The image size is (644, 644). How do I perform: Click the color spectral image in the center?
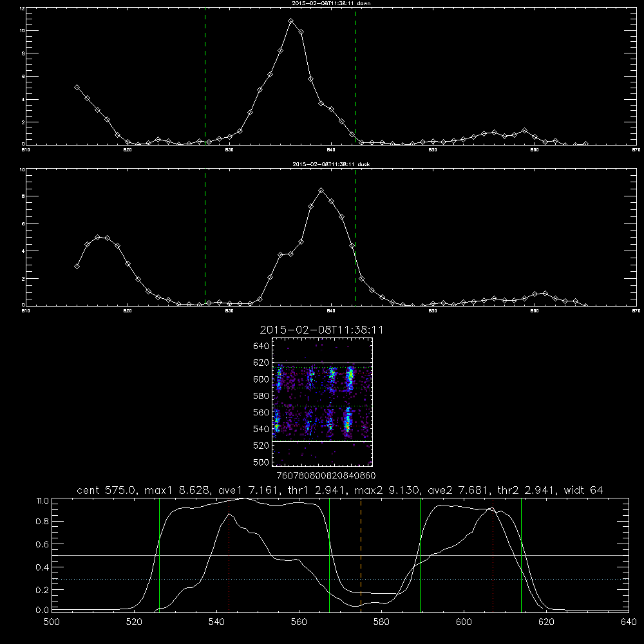pos(323,402)
